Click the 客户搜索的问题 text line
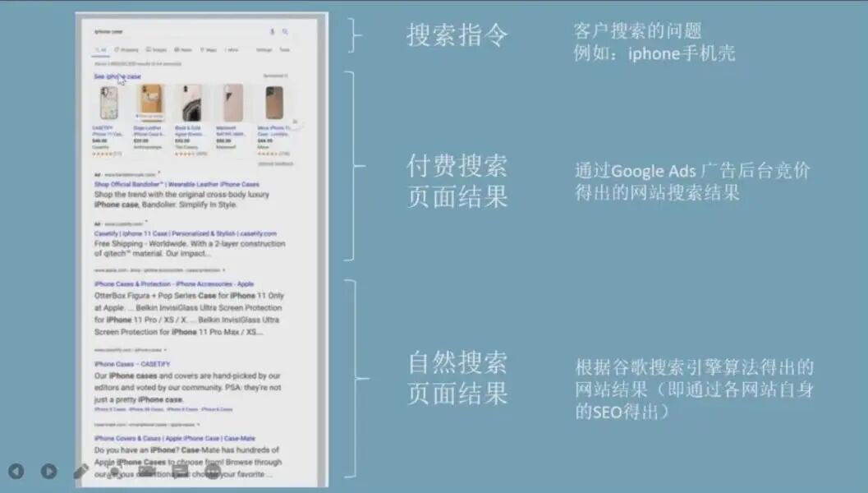868x493 pixels. (x=638, y=31)
